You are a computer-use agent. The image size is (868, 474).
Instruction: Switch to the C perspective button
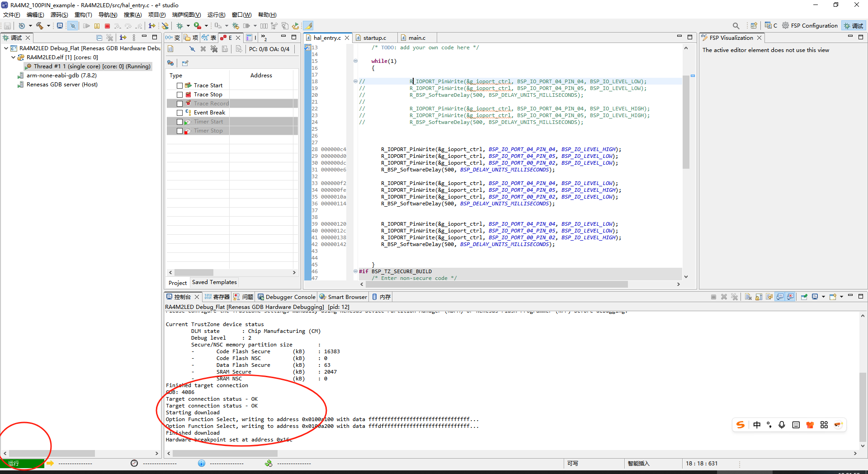pyautogui.click(x=771, y=26)
